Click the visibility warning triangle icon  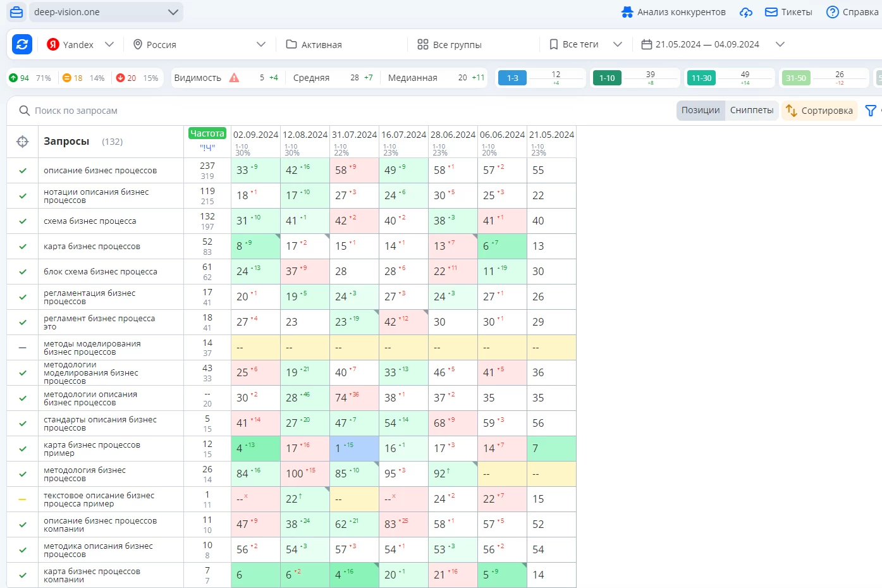pos(234,78)
